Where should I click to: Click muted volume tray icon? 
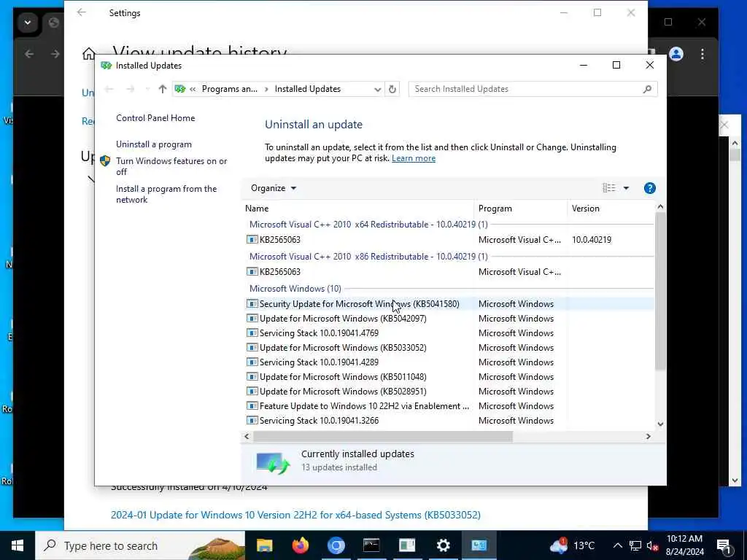[652, 546]
